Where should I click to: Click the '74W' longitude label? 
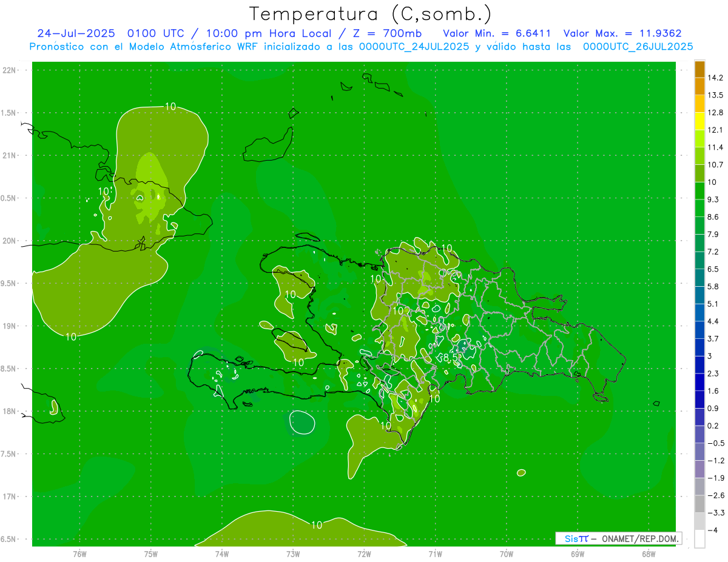tap(222, 554)
